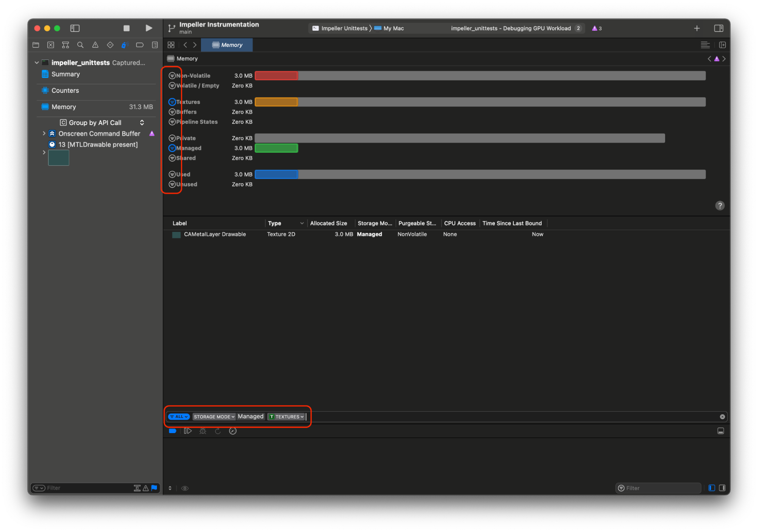Open the issue navigator warning icon
Viewport: 758px width, 532px height.
[95, 45]
